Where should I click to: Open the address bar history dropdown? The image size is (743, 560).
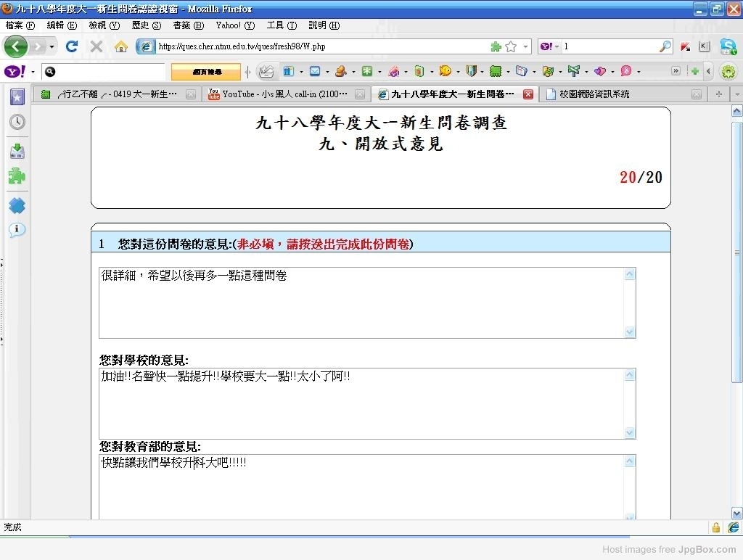pyautogui.click(x=527, y=46)
